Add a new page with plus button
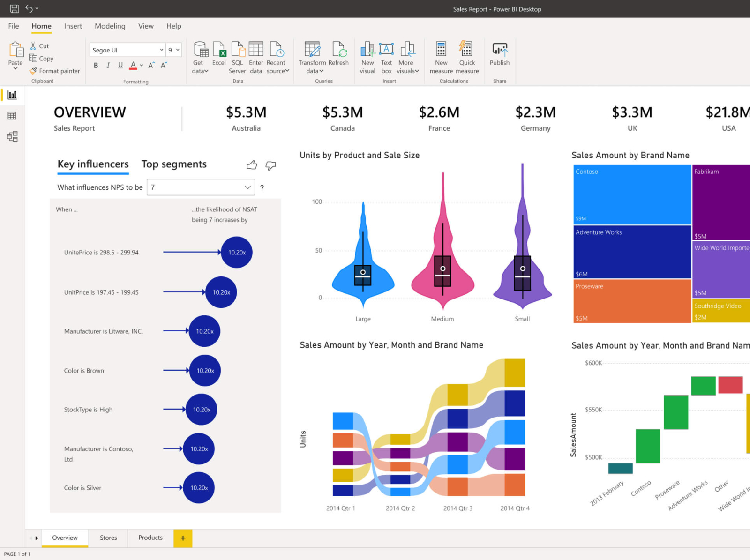The image size is (750, 560). (x=183, y=538)
